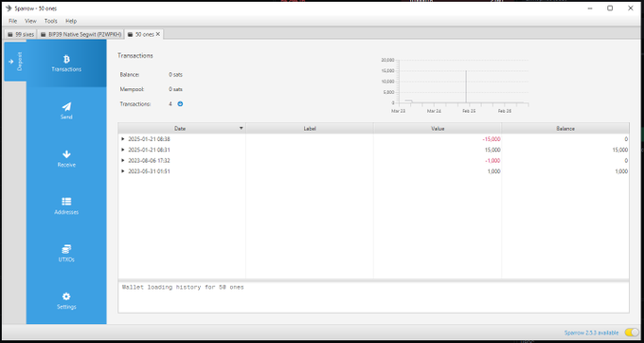This screenshot has height=343, width=644.
Task: Switch to the Deposit side tab
Action: 15,62
